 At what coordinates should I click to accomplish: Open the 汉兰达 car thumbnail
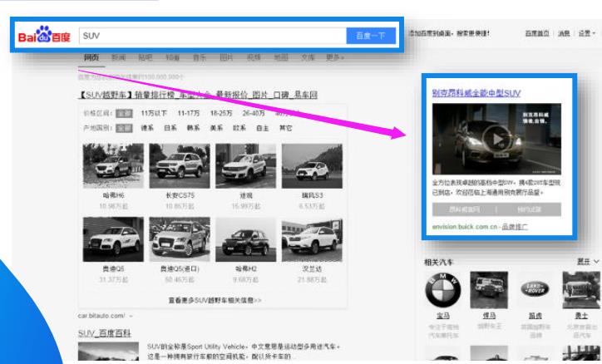pyautogui.click(x=312, y=239)
